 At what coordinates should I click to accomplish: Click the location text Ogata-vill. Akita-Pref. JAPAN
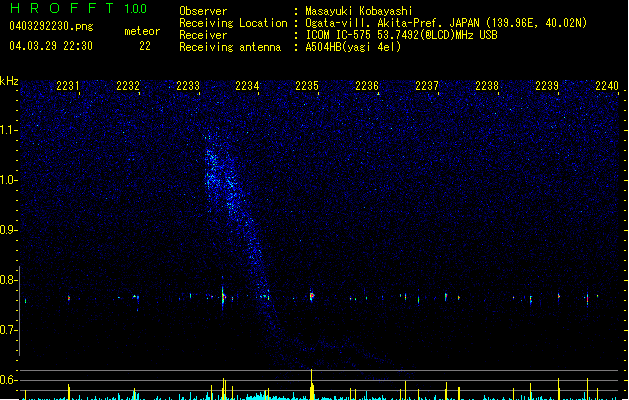point(392,23)
